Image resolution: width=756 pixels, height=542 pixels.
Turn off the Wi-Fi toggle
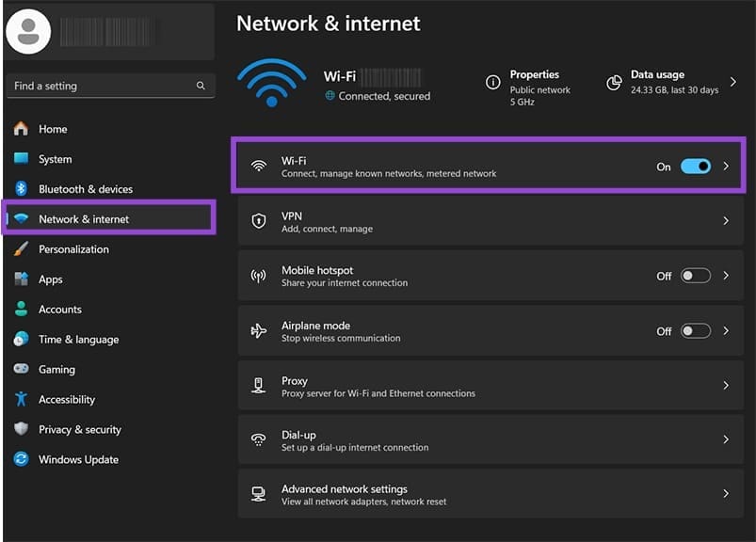(x=696, y=167)
